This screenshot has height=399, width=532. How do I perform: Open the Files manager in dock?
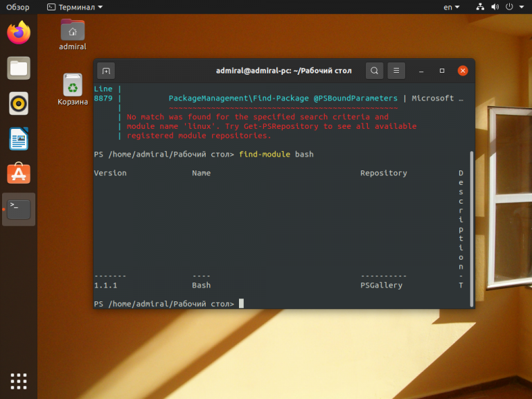click(19, 68)
